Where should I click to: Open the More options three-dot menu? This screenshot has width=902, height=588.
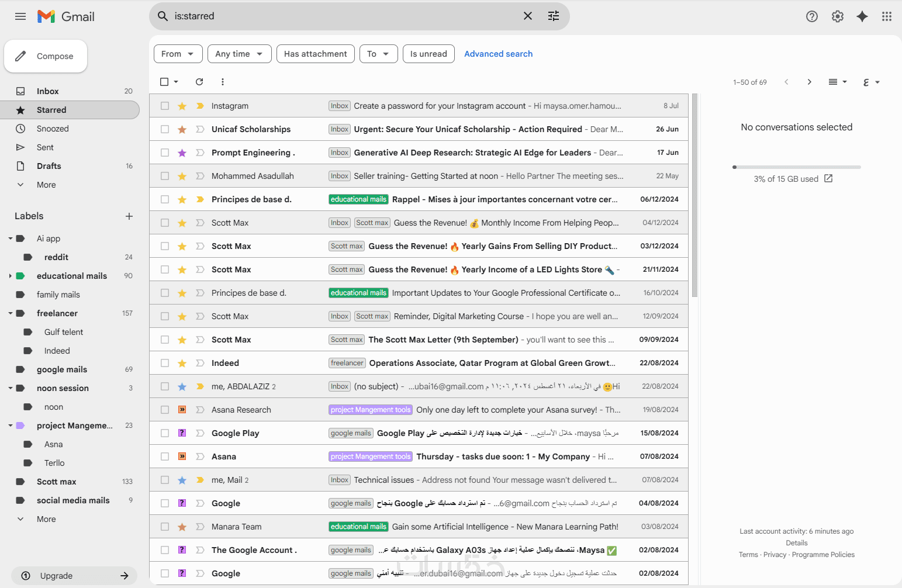pos(223,82)
